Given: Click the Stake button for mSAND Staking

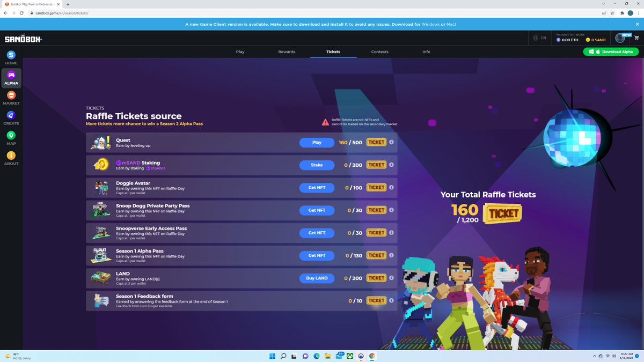Looking at the screenshot, I should click(x=317, y=165).
